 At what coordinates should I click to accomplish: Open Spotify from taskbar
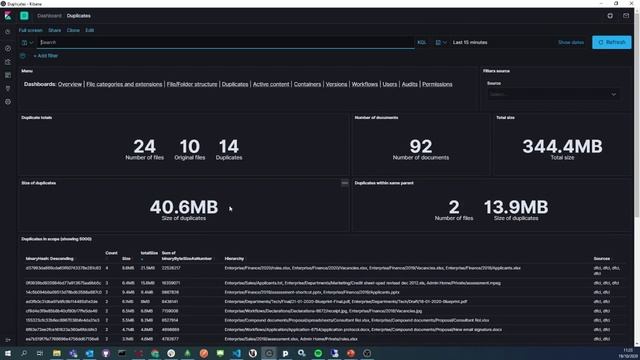pos(318,353)
